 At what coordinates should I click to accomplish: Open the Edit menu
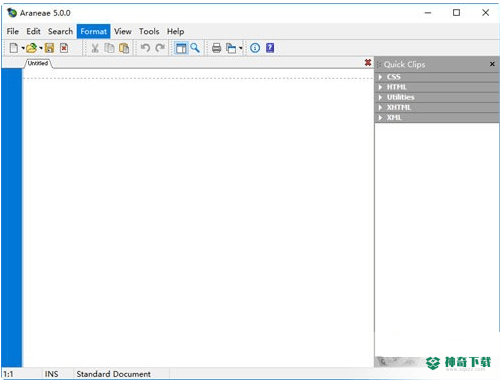coord(33,31)
